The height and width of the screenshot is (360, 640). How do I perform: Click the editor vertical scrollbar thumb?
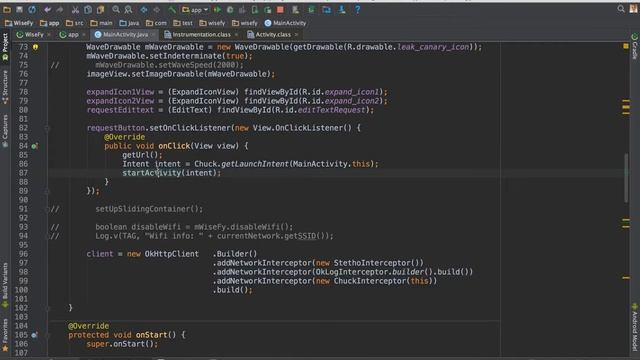(x=626, y=178)
